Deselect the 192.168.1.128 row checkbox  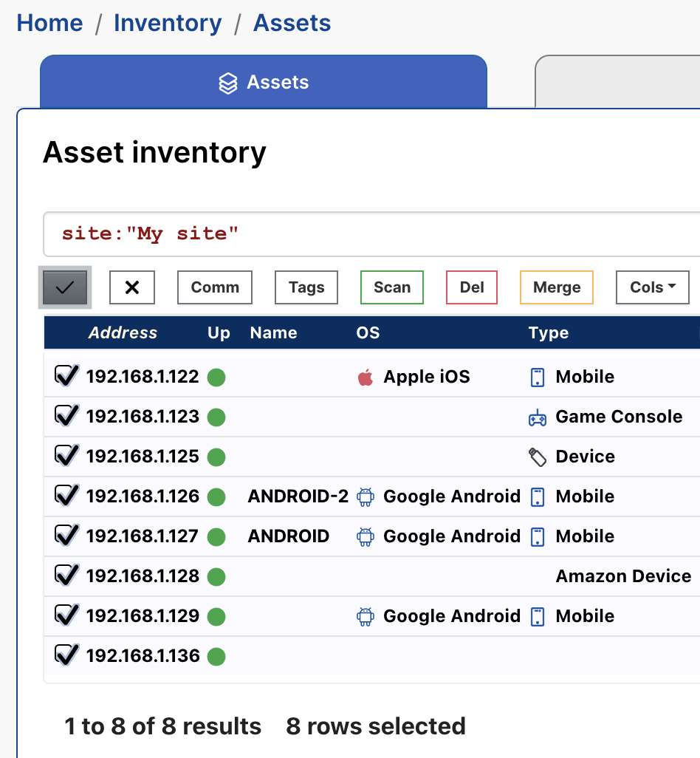click(66, 576)
